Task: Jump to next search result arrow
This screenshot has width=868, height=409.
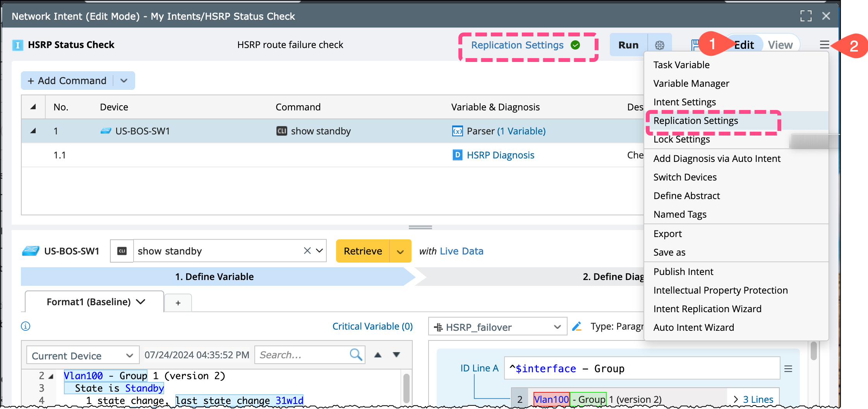Action: point(396,355)
